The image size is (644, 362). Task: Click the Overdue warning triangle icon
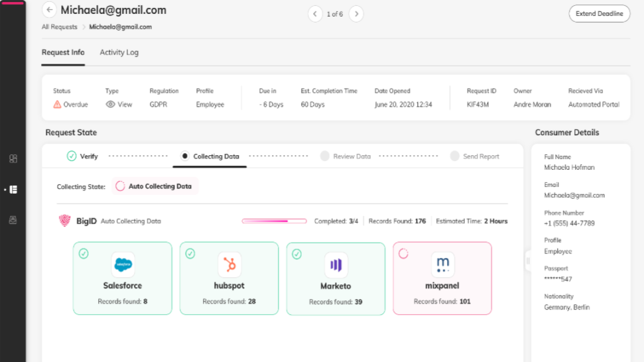(x=57, y=104)
